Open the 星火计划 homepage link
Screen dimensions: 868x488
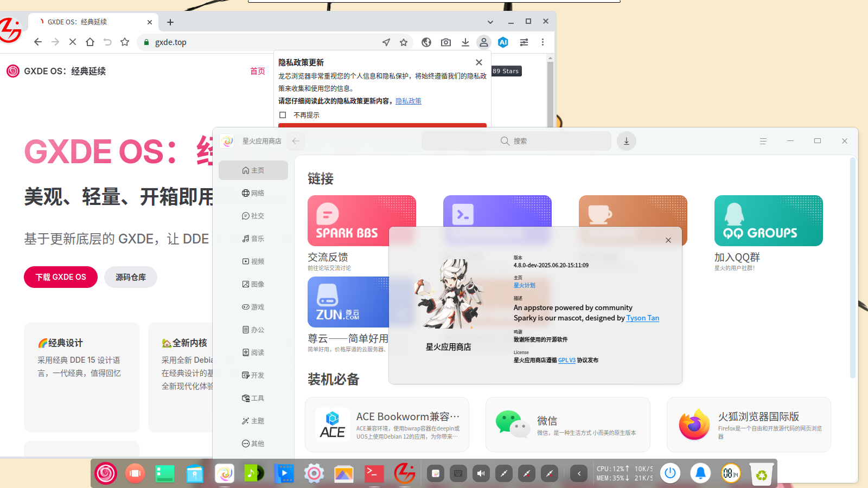pos(524,285)
